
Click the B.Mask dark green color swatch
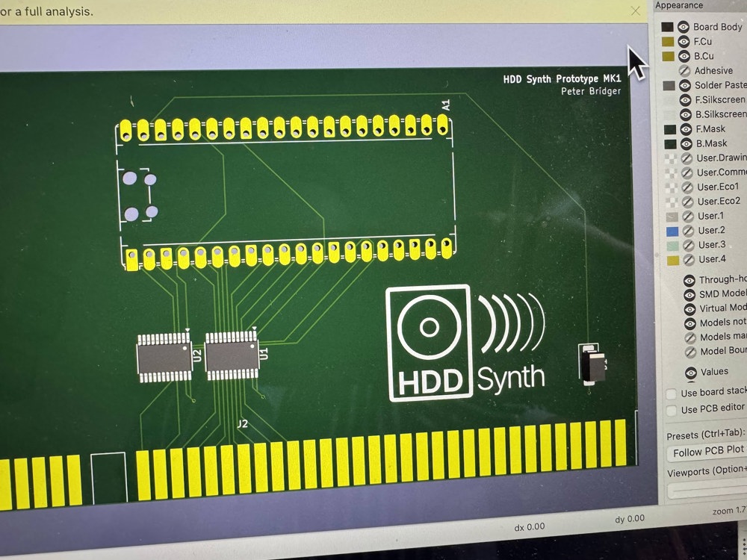pyautogui.click(x=670, y=143)
